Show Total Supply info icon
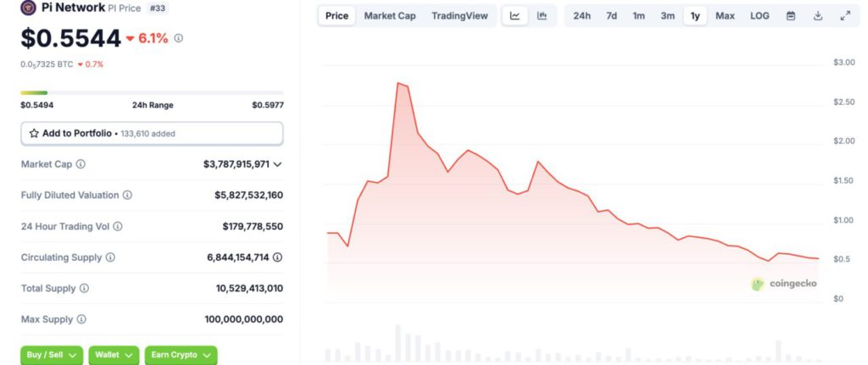Image resolution: width=868 pixels, height=365 pixels. coord(84,288)
